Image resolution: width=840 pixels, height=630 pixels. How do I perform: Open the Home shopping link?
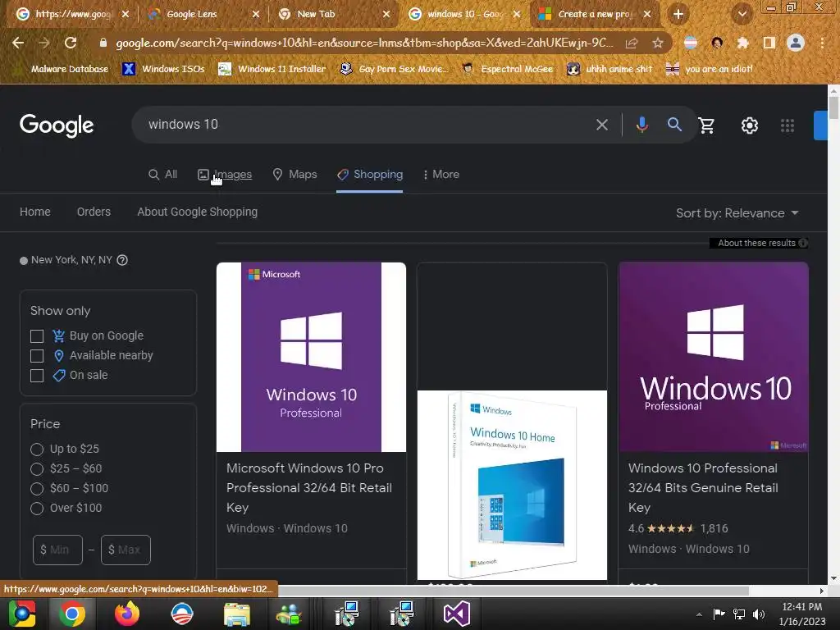click(x=34, y=212)
